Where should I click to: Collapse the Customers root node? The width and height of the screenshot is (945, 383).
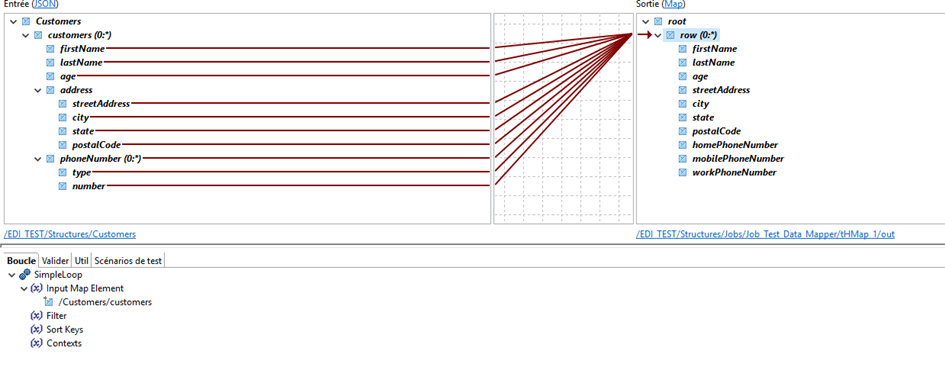(x=13, y=22)
